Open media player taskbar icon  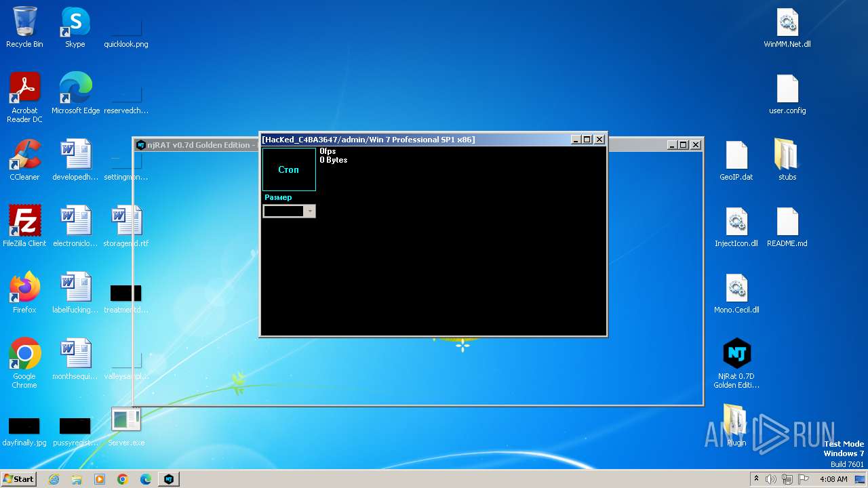click(100, 479)
